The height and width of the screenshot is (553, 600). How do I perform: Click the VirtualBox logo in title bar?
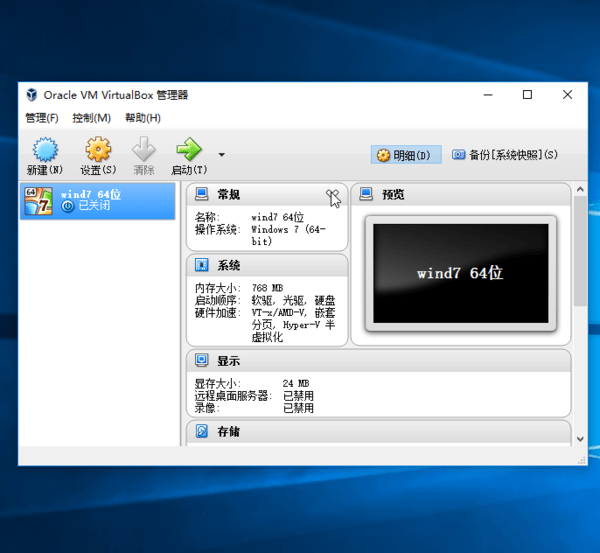tap(30, 95)
